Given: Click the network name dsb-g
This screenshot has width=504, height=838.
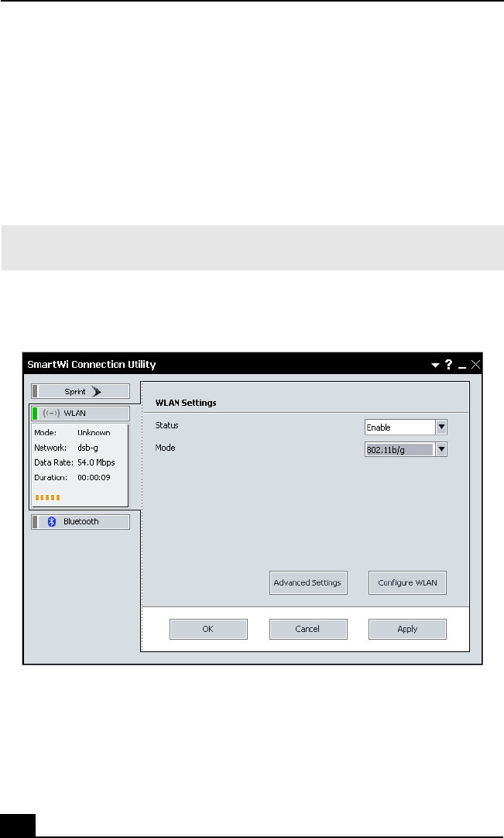Looking at the screenshot, I should pyautogui.click(x=87, y=448).
